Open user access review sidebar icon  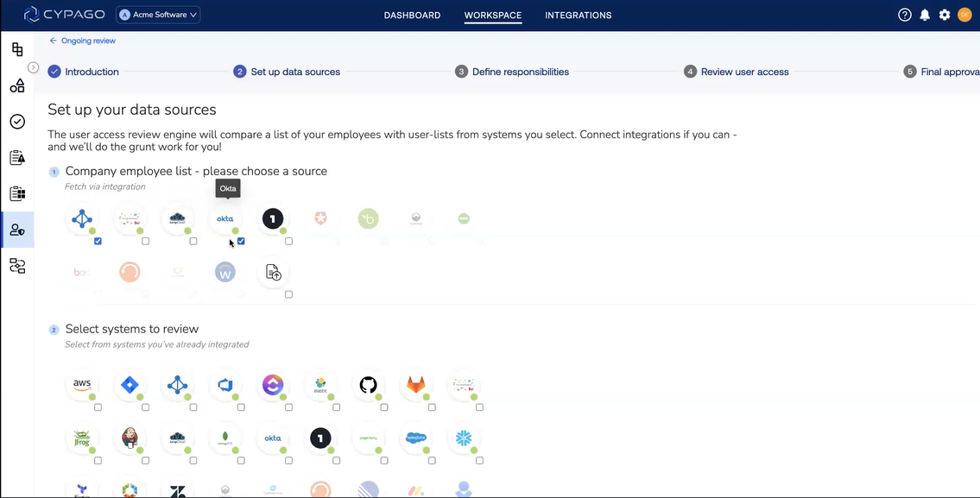(x=17, y=230)
